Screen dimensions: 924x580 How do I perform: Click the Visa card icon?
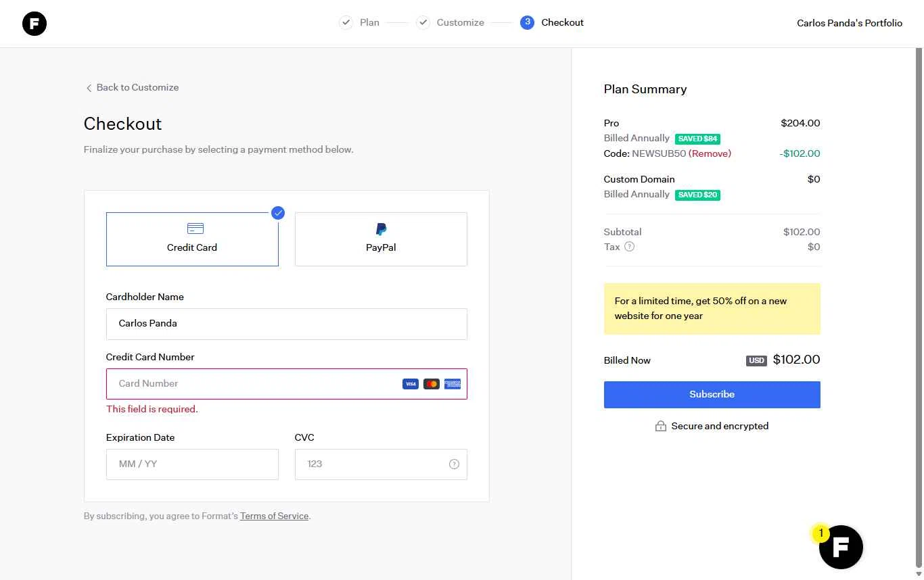pos(410,384)
